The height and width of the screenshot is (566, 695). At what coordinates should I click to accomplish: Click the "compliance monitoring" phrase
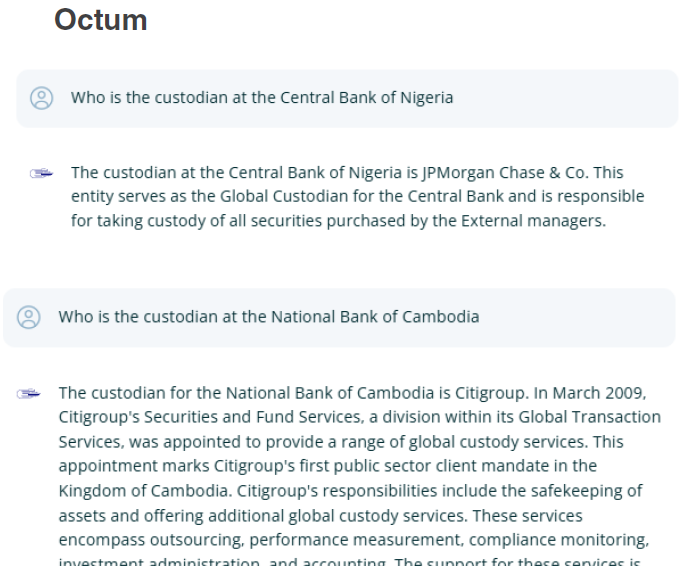[558, 540]
